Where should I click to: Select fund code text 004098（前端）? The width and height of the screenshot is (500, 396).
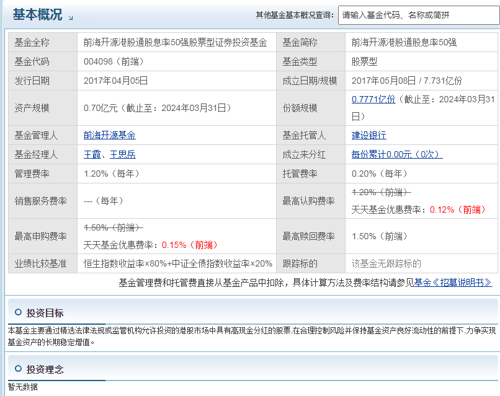coord(114,62)
